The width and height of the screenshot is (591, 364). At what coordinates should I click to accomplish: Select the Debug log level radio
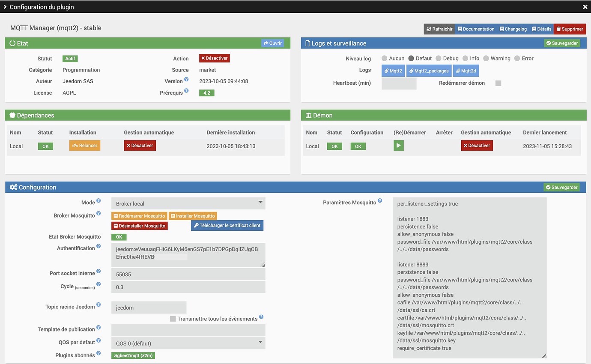(x=439, y=58)
